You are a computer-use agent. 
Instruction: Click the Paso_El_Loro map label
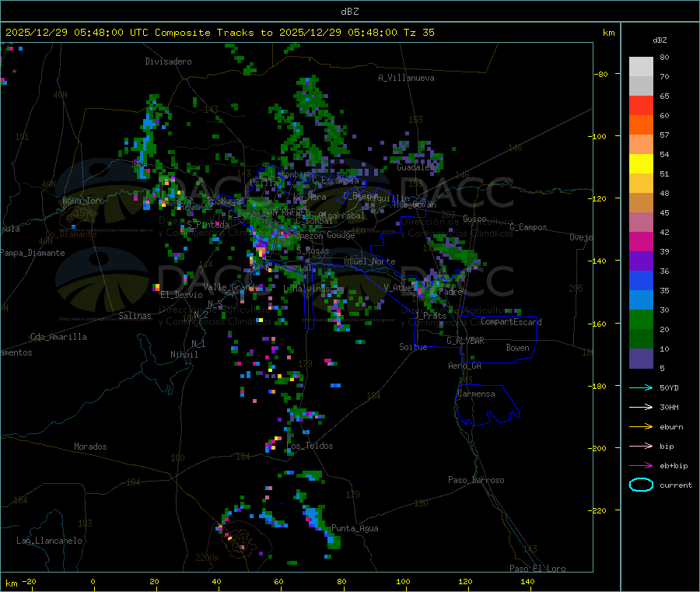[x=537, y=569]
